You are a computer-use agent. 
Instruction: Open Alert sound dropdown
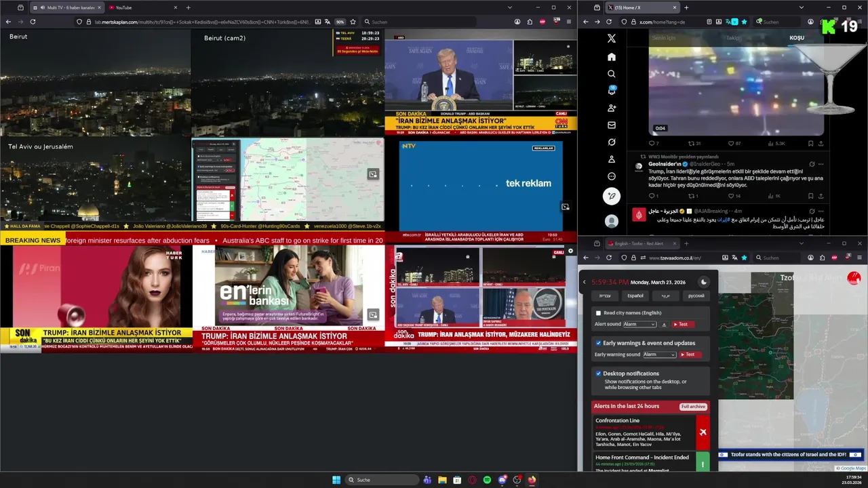(x=639, y=325)
